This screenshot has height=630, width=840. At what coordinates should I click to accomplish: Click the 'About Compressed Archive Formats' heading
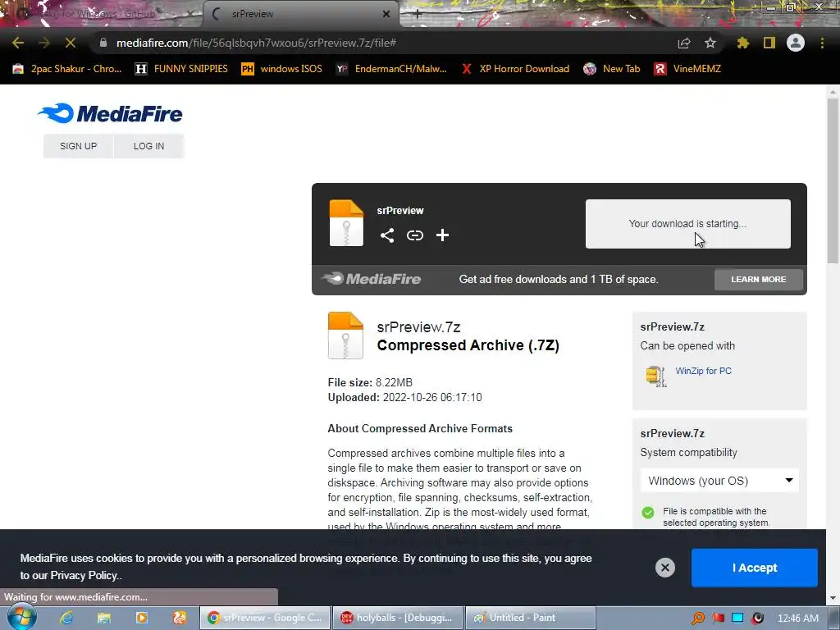coord(420,428)
